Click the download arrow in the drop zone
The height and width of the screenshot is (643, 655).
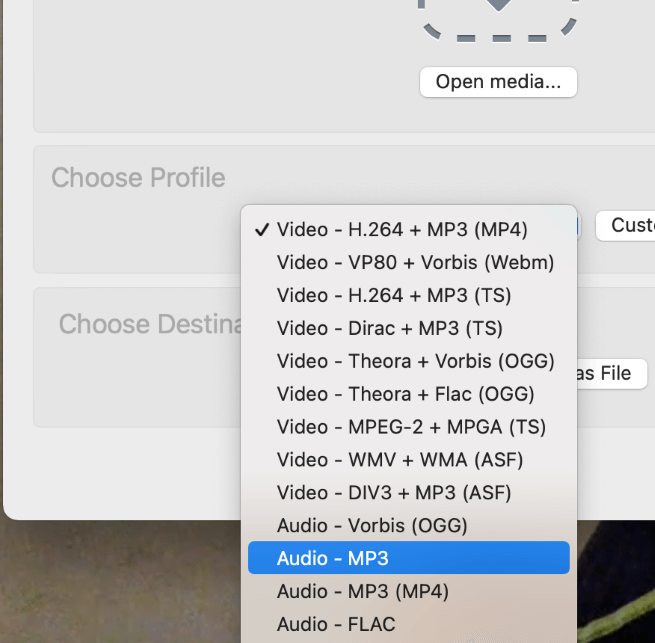pyautogui.click(x=498, y=6)
